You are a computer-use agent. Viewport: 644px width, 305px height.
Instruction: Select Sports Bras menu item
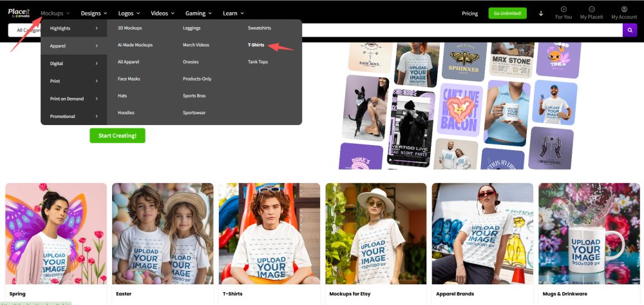[194, 95]
